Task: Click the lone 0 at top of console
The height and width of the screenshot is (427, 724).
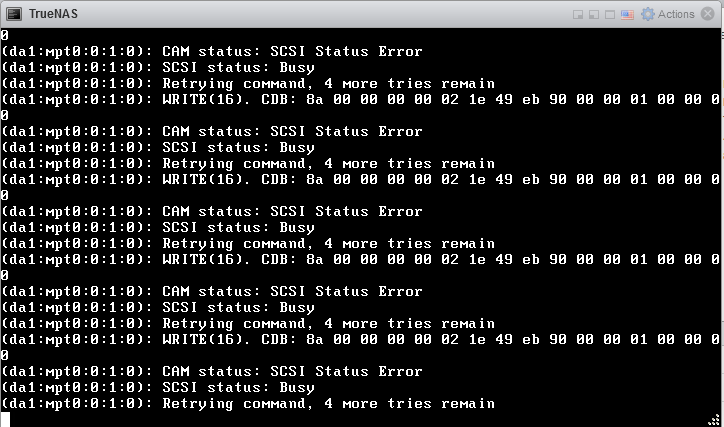Action: (x=5, y=35)
